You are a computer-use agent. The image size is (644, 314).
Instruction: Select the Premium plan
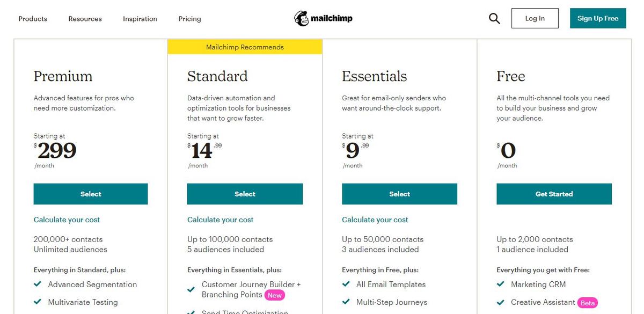90,194
